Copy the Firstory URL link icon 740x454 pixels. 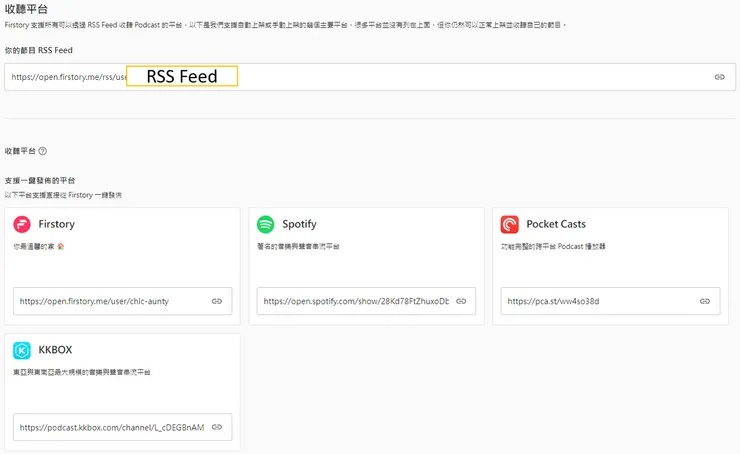click(x=217, y=301)
